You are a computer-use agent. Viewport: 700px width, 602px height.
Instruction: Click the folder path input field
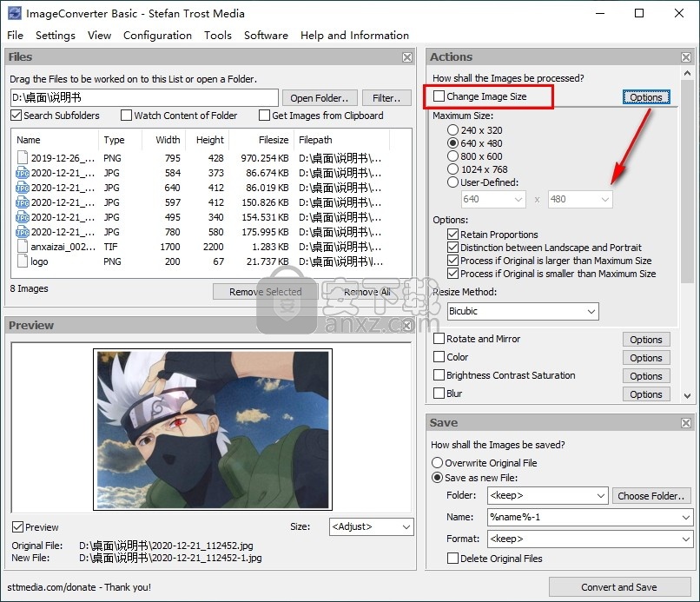[144, 97]
